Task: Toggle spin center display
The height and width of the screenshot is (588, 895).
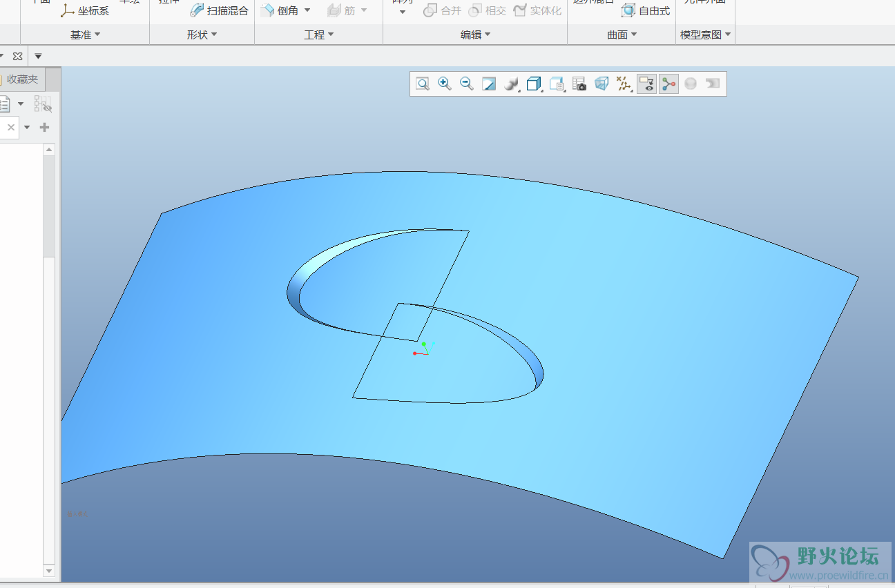Action: coord(668,84)
